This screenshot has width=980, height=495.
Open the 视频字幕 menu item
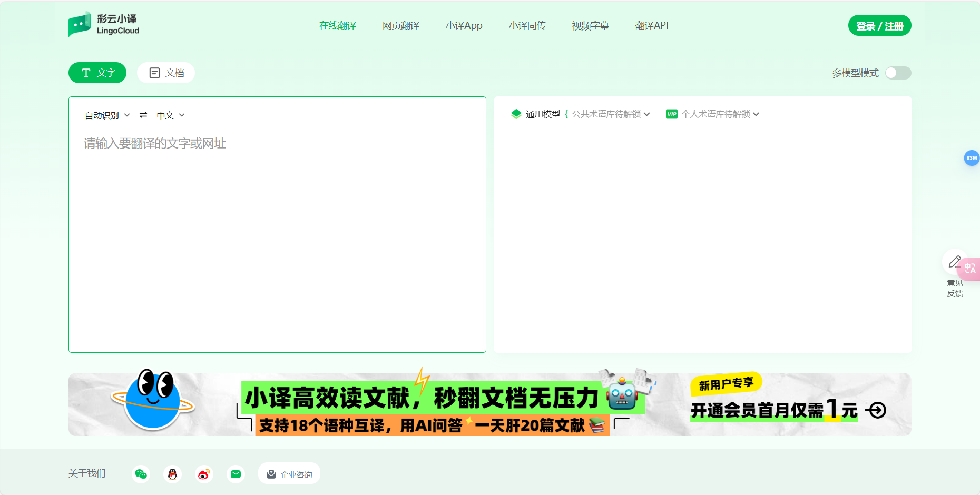(590, 25)
